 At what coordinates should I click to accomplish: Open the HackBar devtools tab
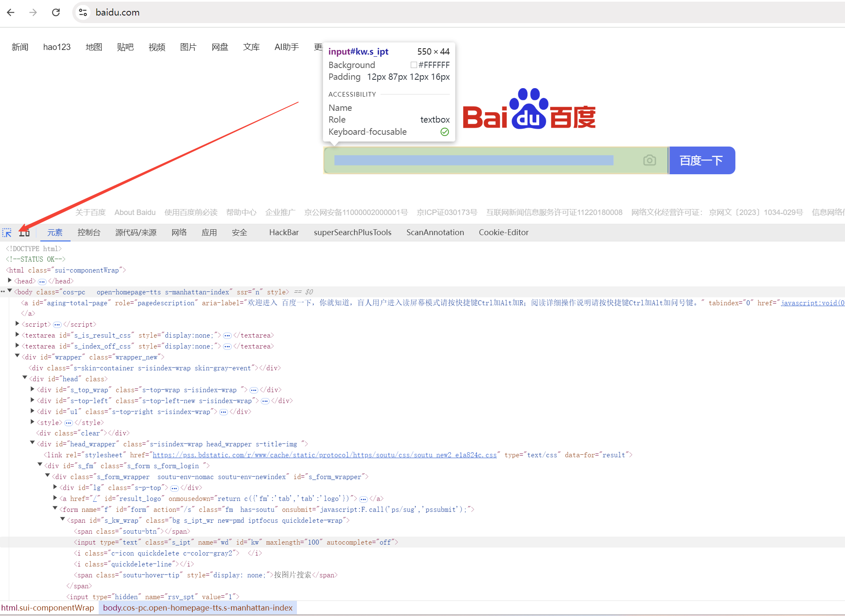(x=284, y=233)
